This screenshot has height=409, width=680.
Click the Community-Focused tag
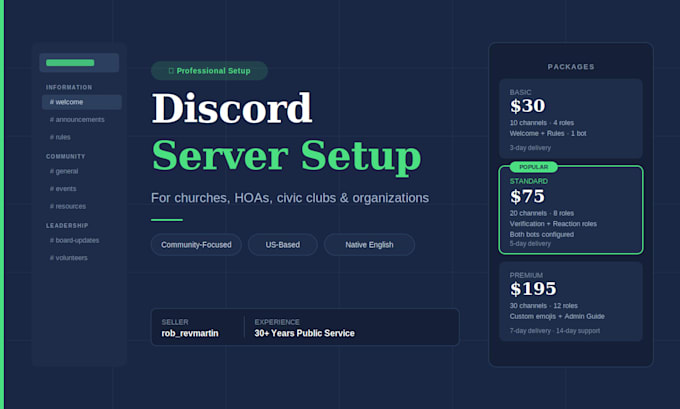click(196, 245)
